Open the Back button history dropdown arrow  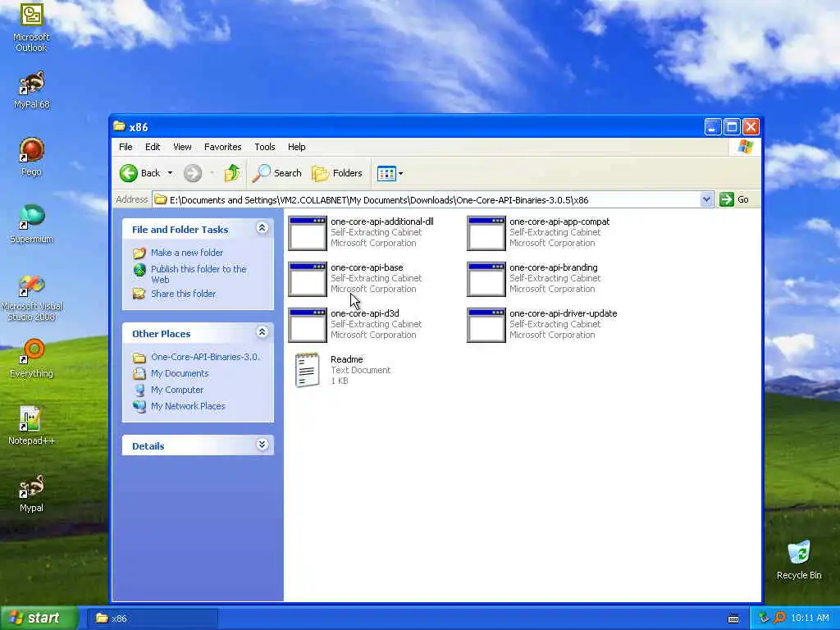pos(170,173)
